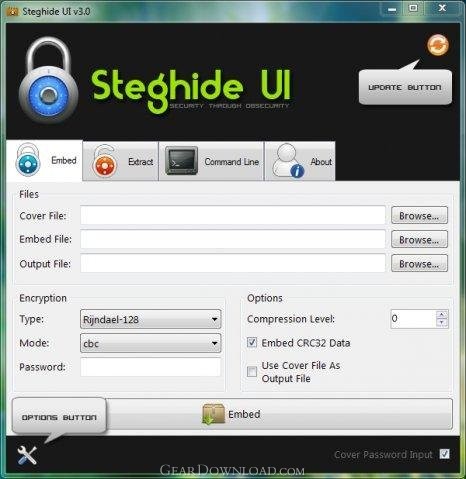
Task: Enable Use Cover File As Output File
Action: click(x=252, y=371)
